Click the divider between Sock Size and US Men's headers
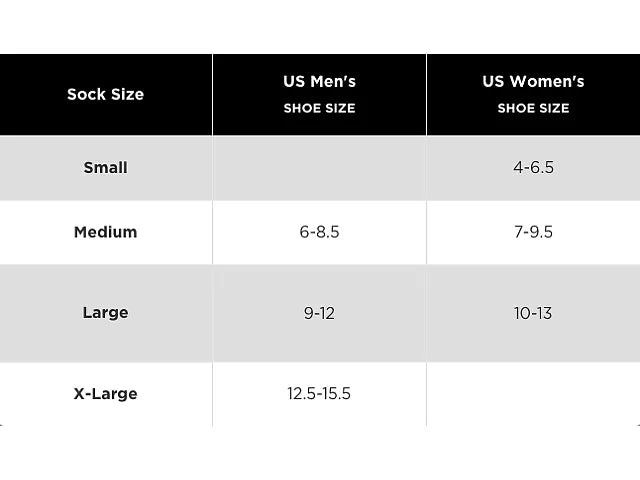 (212, 94)
